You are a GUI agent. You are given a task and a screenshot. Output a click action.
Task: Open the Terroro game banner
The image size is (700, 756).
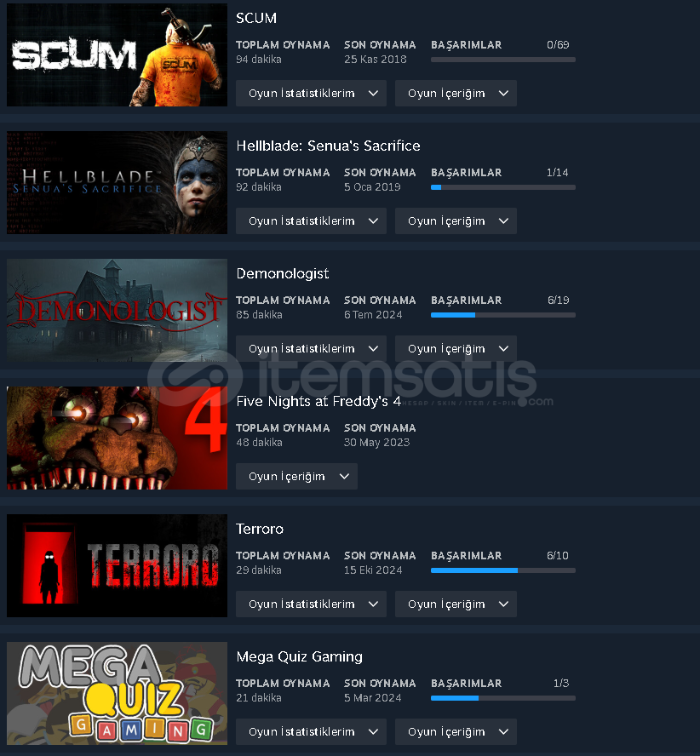(117, 565)
